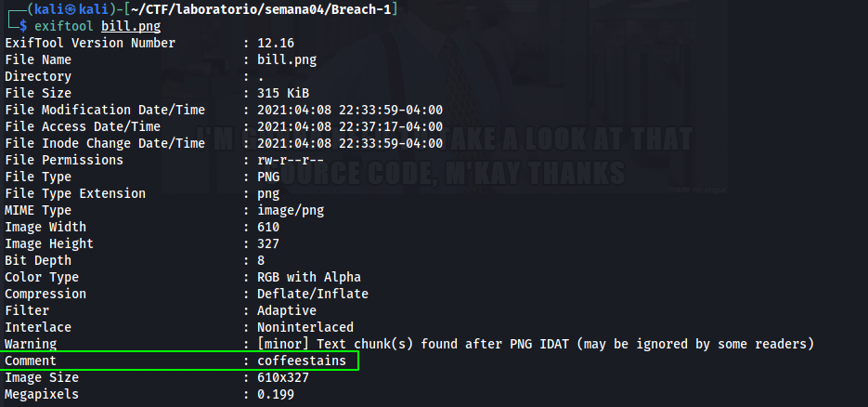Image resolution: width=868 pixels, height=407 pixels.
Task: Click the Image Height value 327
Action: pos(268,243)
